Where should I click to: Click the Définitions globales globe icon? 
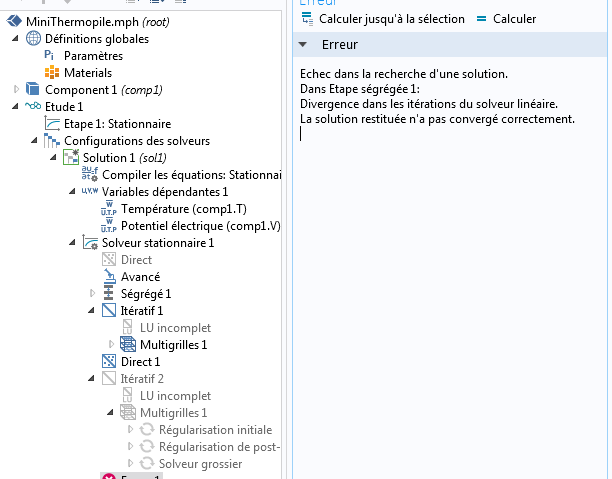[x=33, y=38]
